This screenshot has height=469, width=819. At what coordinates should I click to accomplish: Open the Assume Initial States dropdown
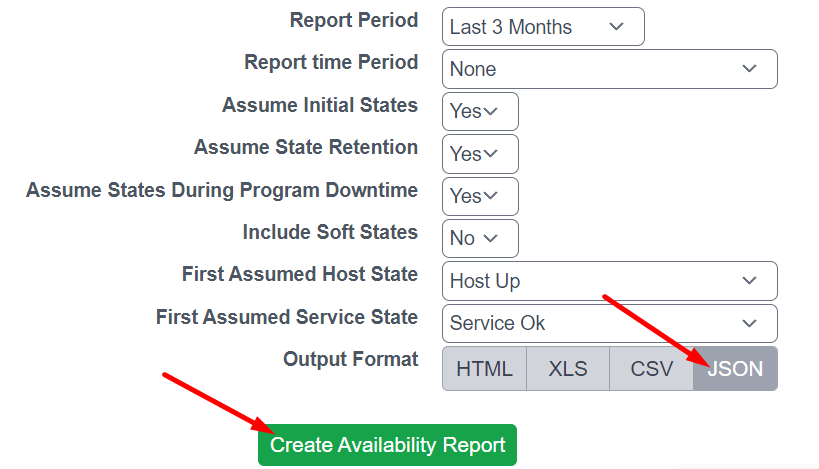tap(480, 111)
